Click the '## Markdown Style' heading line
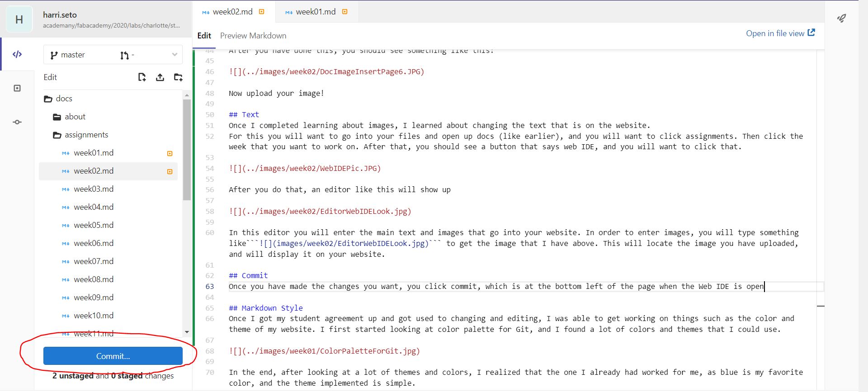 266,308
